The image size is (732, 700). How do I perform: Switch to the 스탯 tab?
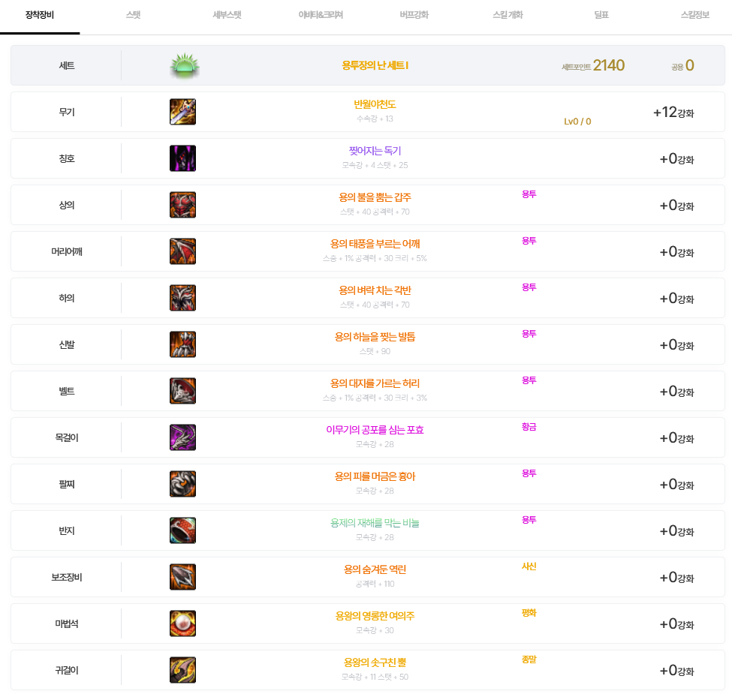pyautogui.click(x=133, y=15)
